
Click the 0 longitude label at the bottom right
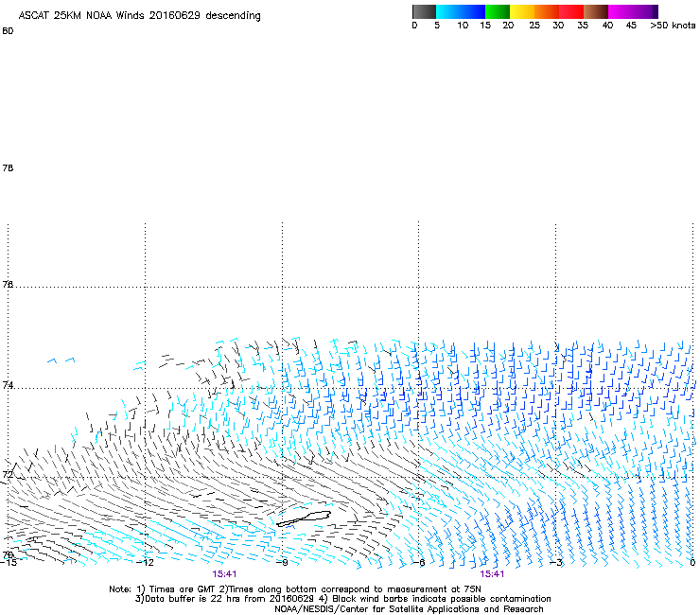[692, 562]
